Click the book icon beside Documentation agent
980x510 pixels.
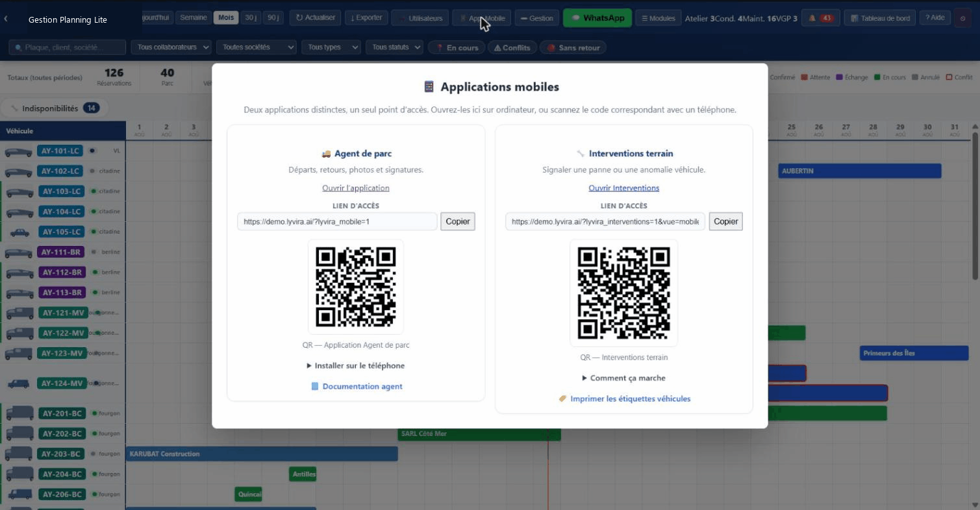tap(315, 386)
